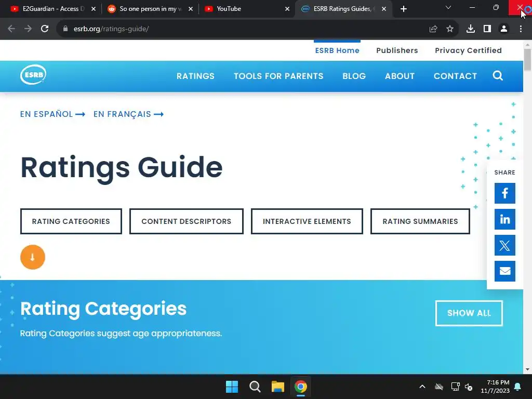Jump to RATING CATEGORIES section button

71,221
